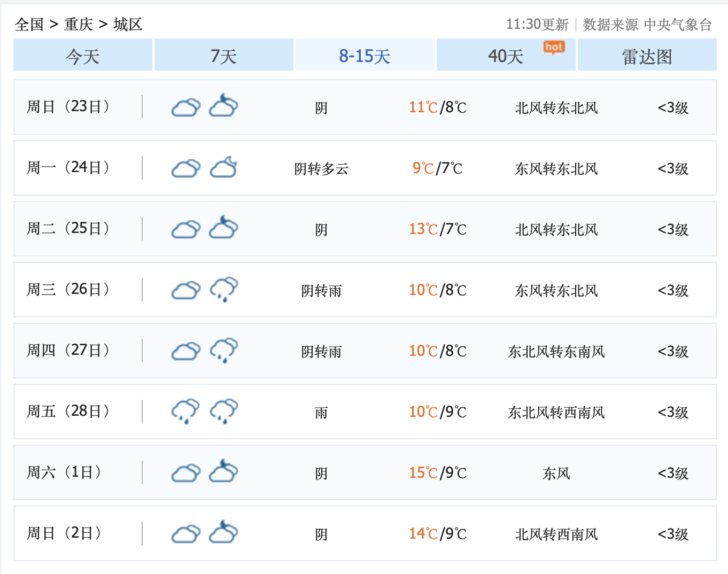Click night rain icon for Wednesday 26日

click(223, 290)
